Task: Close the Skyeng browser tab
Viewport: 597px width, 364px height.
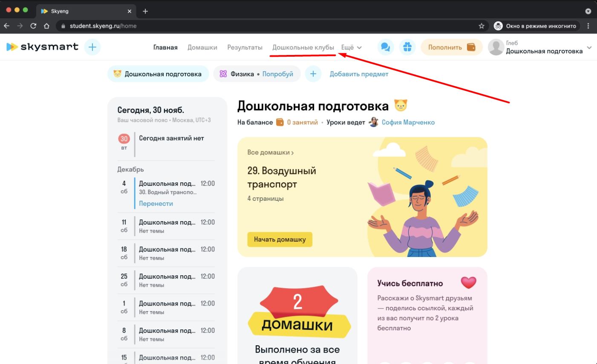Action: [x=130, y=11]
